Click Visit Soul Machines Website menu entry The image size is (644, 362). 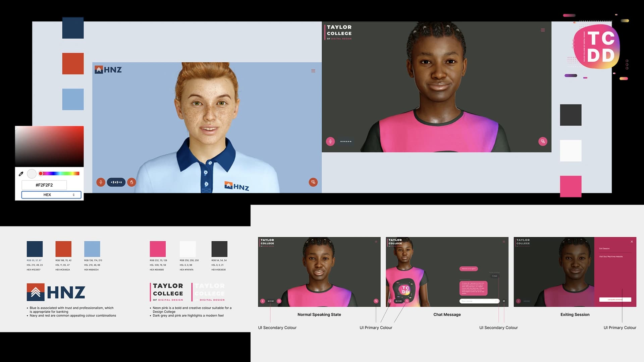611,257
